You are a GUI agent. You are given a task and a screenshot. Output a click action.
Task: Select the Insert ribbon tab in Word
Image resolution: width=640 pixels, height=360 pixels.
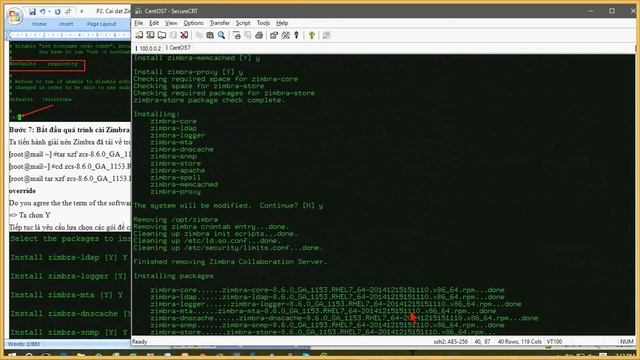tap(66, 24)
